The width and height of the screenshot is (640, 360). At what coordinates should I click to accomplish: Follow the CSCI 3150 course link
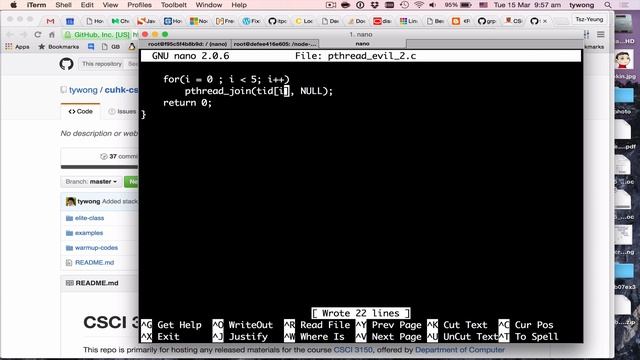click(353, 350)
